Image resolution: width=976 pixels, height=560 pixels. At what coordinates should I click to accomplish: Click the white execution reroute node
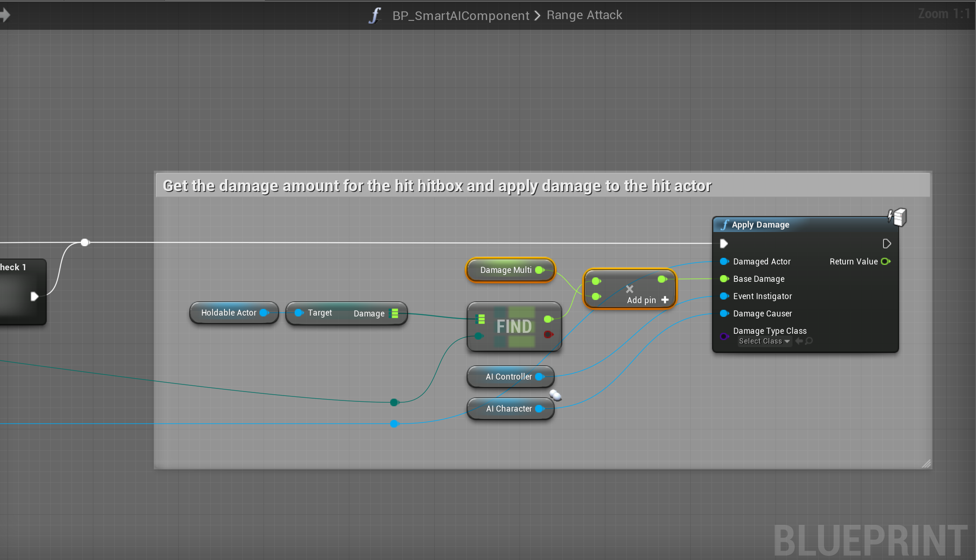point(85,242)
